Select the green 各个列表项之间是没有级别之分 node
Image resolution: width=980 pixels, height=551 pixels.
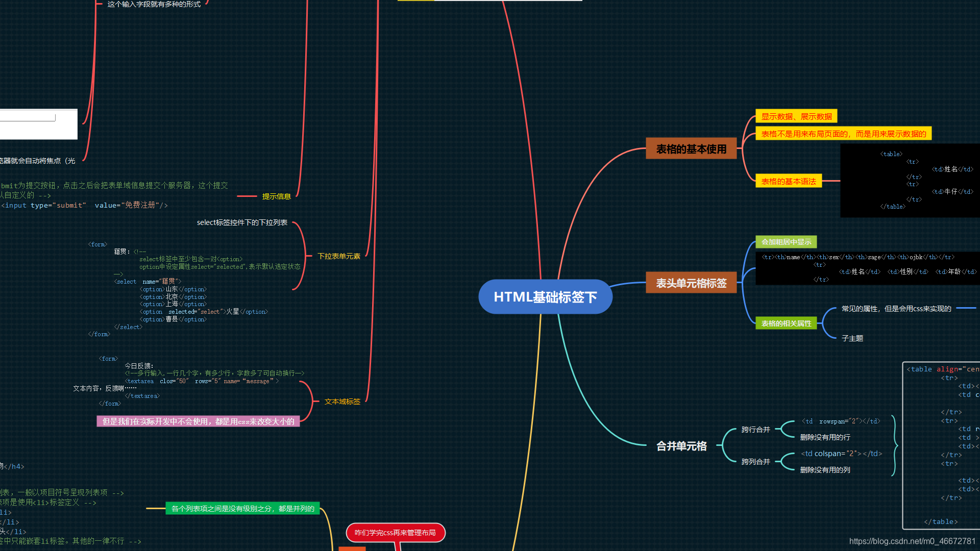(x=242, y=509)
